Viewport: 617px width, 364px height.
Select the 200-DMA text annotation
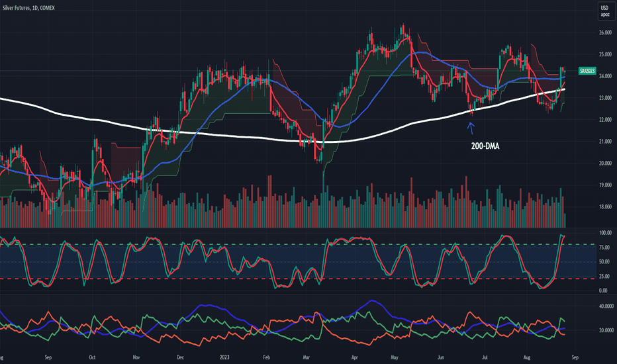tap(485, 146)
